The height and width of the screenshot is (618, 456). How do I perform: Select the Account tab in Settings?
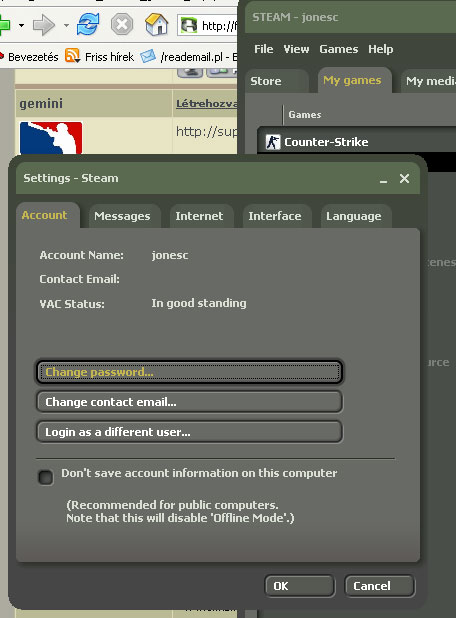(x=47, y=215)
